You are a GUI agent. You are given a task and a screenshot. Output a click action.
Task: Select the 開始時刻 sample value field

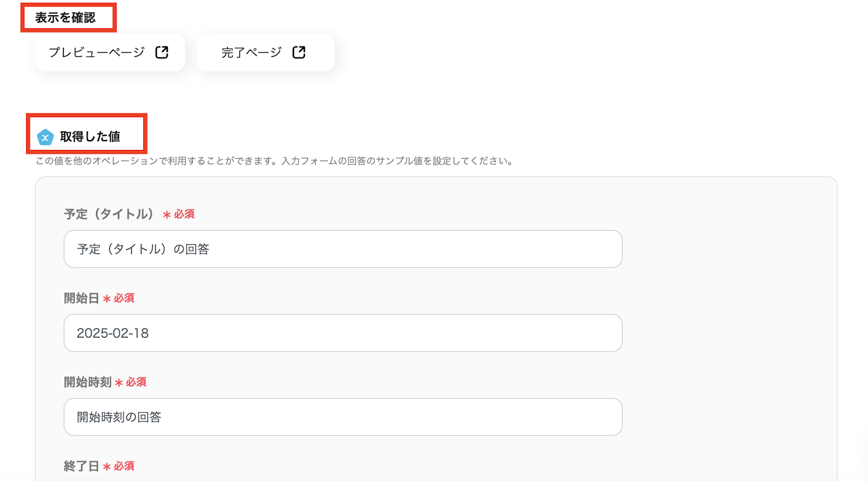point(342,417)
